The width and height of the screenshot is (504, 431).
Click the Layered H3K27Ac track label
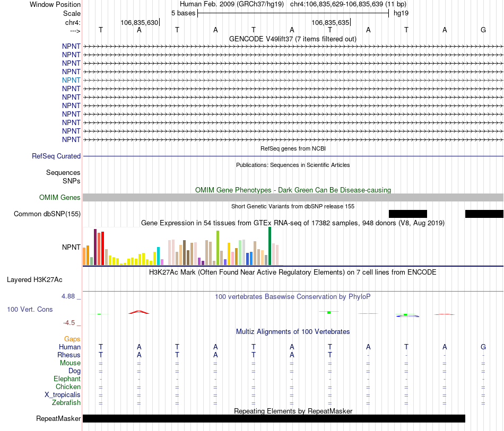tap(34, 280)
